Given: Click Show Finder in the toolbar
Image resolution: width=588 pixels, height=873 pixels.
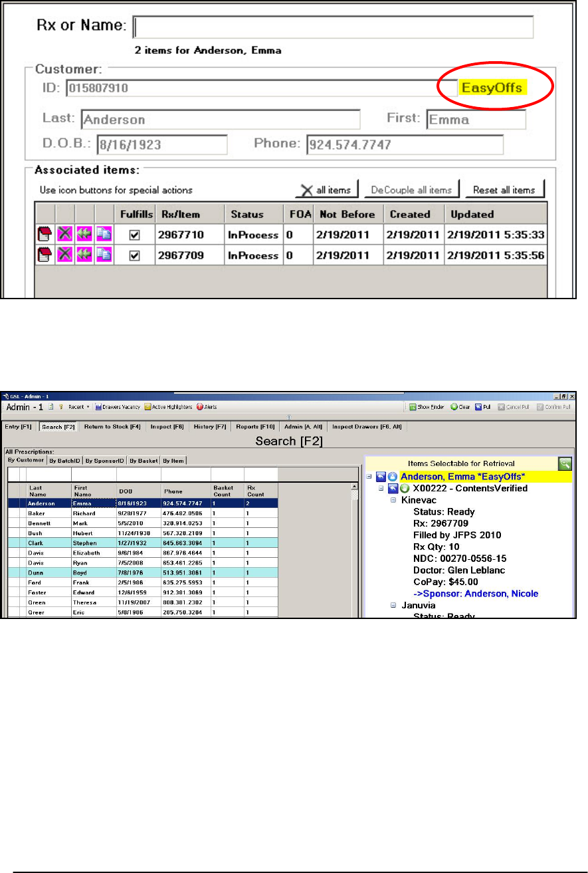Looking at the screenshot, I should pyautogui.click(x=425, y=407).
